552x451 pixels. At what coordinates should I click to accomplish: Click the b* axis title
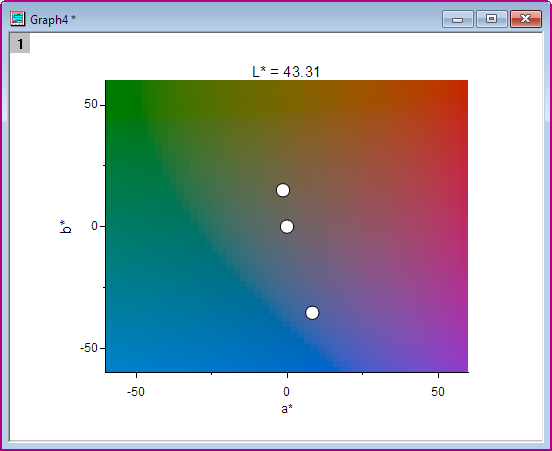point(65,226)
